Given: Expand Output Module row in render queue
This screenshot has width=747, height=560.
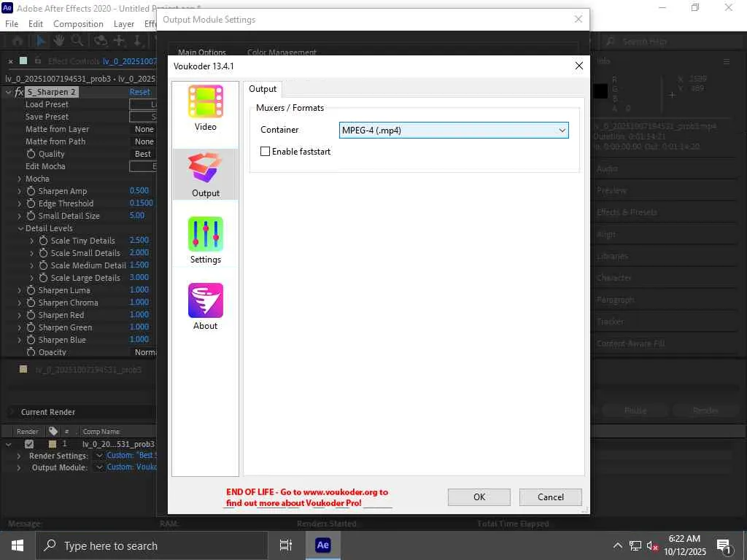Looking at the screenshot, I should (x=18, y=467).
